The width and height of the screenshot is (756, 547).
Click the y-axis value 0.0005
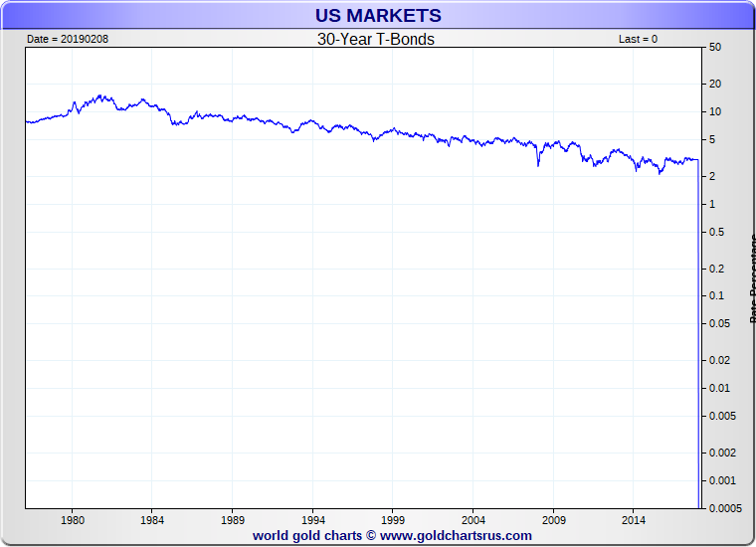pyautogui.click(x=725, y=508)
